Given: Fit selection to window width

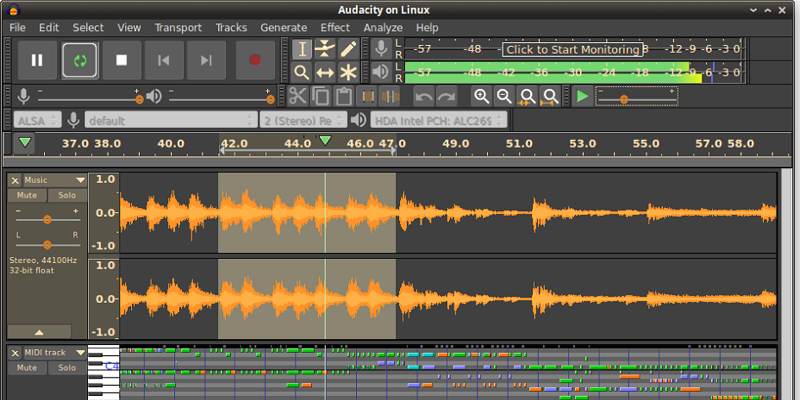Looking at the screenshot, I should pos(527,96).
